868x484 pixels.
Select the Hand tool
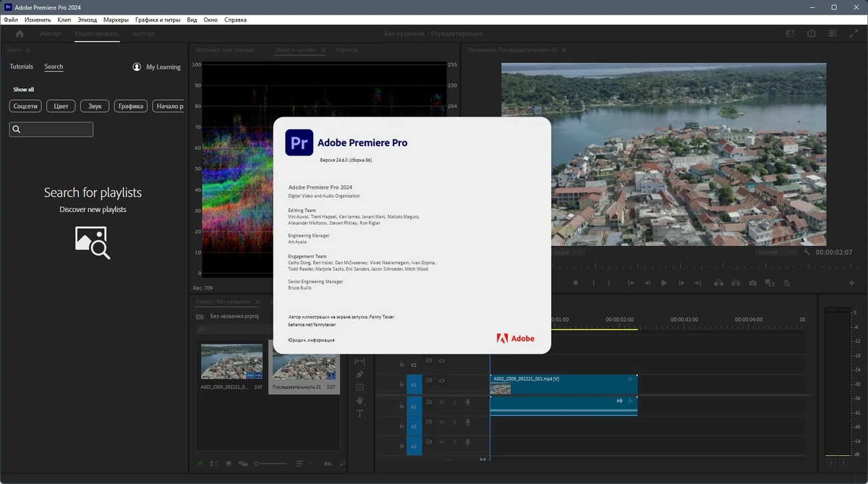pos(359,400)
